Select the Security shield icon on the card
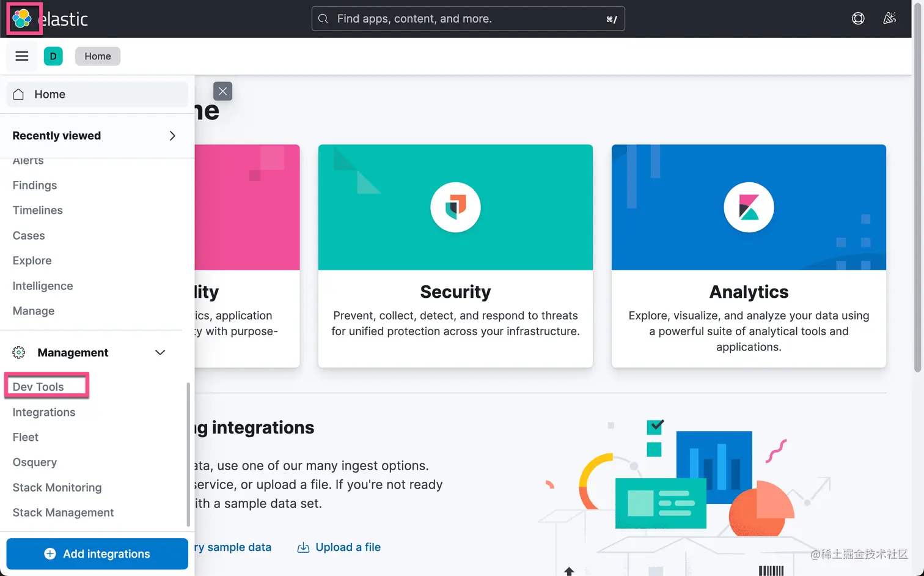The width and height of the screenshot is (924, 576). point(455,207)
